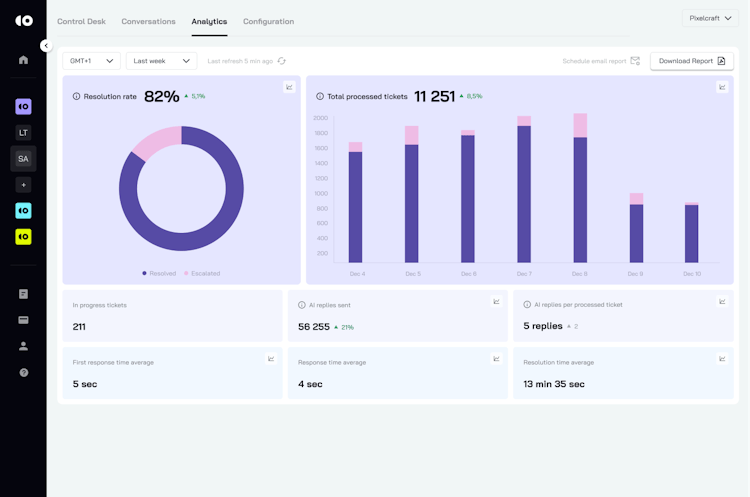Switch to the Conversations tab
The height and width of the screenshot is (497, 750).
coord(148,21)
